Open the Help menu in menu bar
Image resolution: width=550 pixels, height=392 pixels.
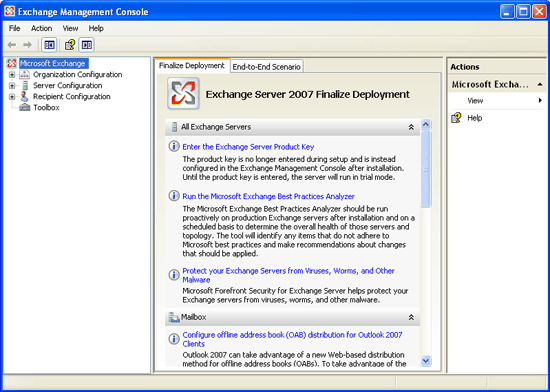point(96,28)
